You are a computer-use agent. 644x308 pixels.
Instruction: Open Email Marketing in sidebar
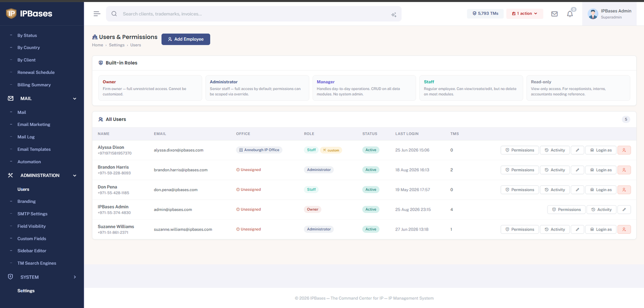click(34, 125)
